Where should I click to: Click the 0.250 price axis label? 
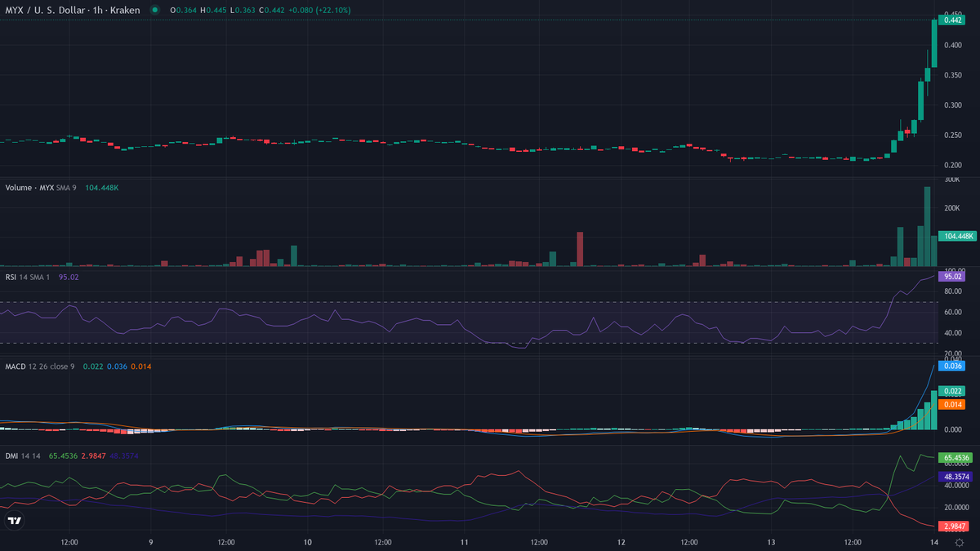[952, 136]
